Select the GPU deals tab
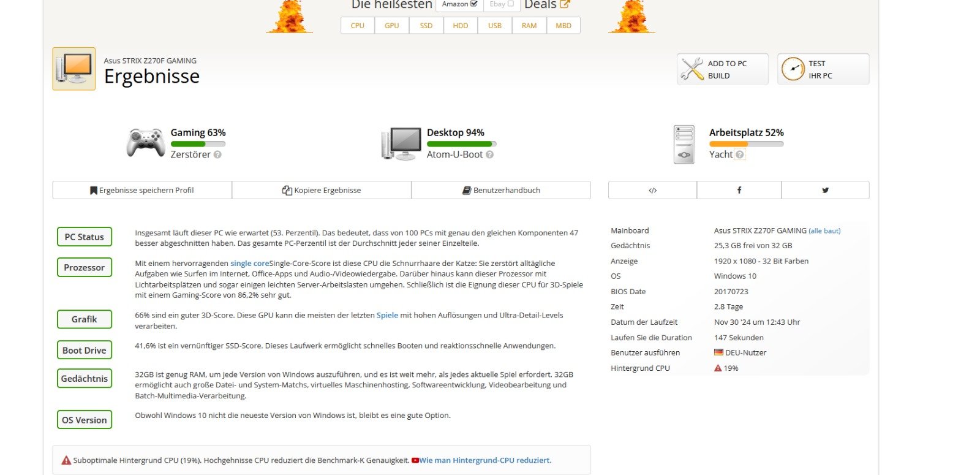Screen dimensions: 980x475 pos(392,26)
